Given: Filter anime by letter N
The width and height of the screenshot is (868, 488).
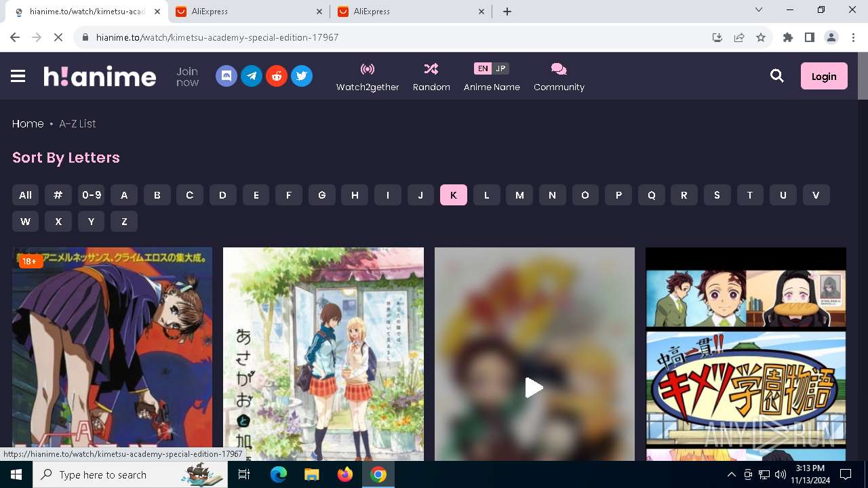Looking at the screenshot, I should click(x=552, y=195).
